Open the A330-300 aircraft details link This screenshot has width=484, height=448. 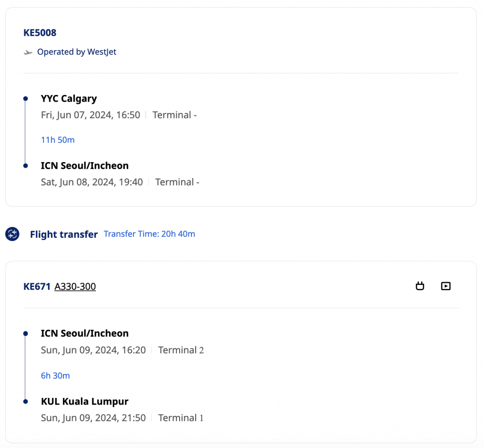pos(75,286)
